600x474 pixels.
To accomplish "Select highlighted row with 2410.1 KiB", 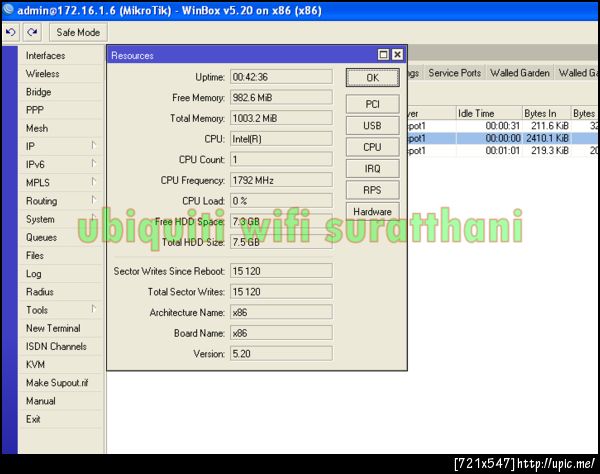I will tap(502, 138).
